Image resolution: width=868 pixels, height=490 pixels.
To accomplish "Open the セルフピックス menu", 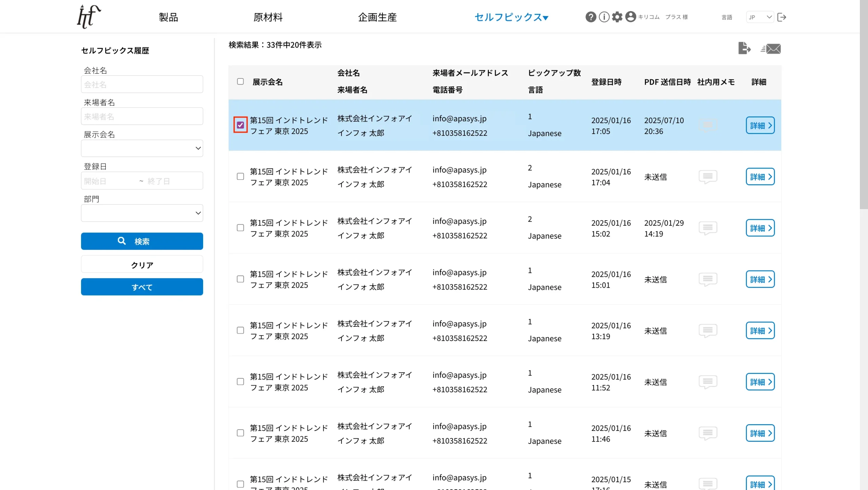I will (511, 17).
